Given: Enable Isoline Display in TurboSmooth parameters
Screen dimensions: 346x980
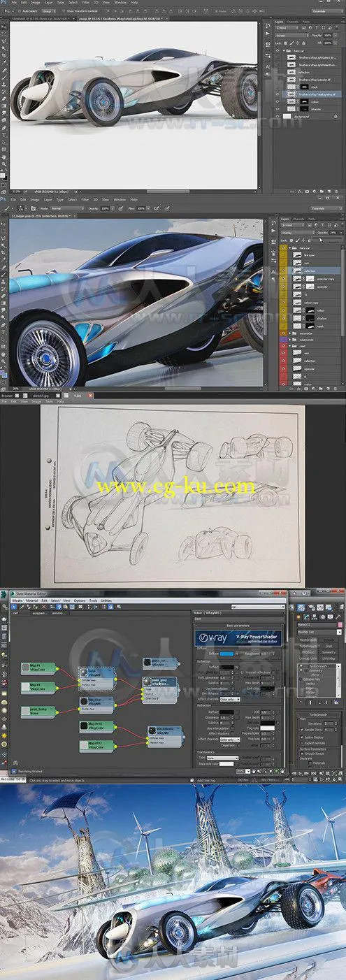Looking at the screenshot, I should tap(302, 737).
